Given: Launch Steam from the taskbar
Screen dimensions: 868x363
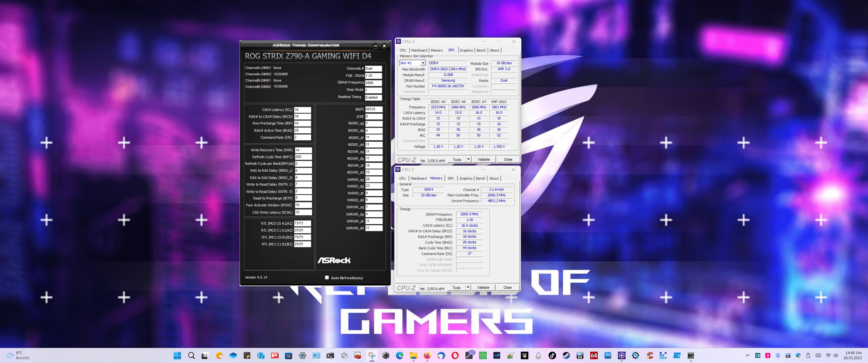Looking at the screenshot, I should coord(566,356).
